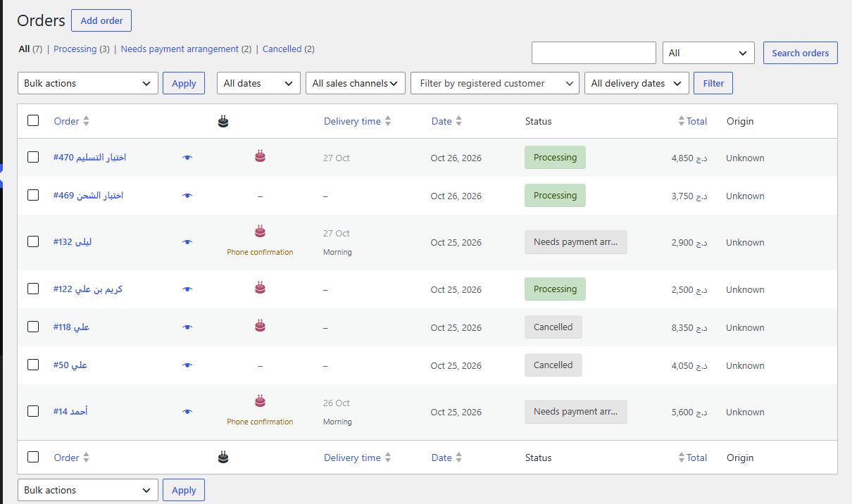
Task: Click Processing status badge on order #470
Action: pos(555,158)
